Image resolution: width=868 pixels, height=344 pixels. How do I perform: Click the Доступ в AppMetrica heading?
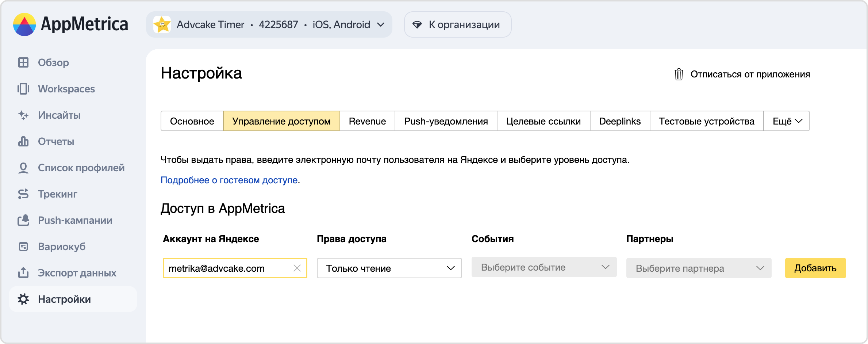tap(223, 209)
